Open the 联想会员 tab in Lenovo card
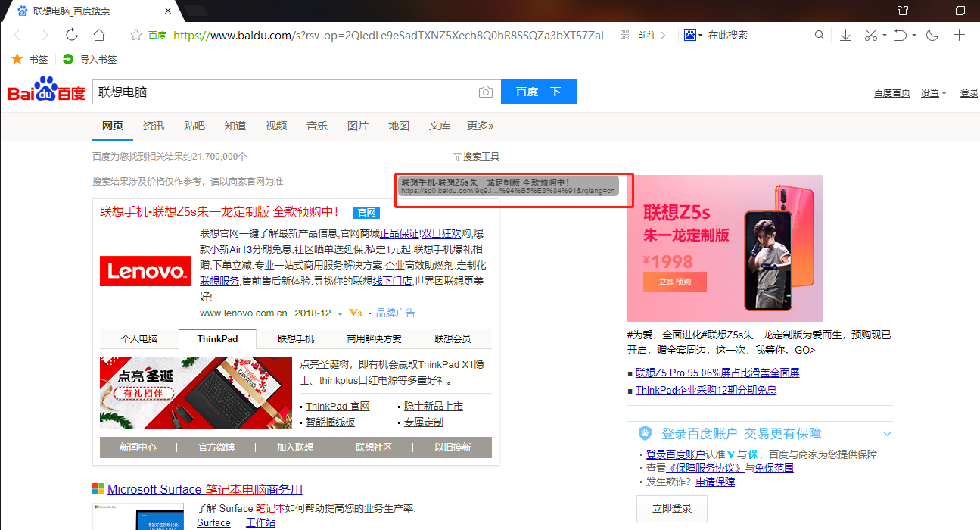980x530 pixels. coord(453,339)
